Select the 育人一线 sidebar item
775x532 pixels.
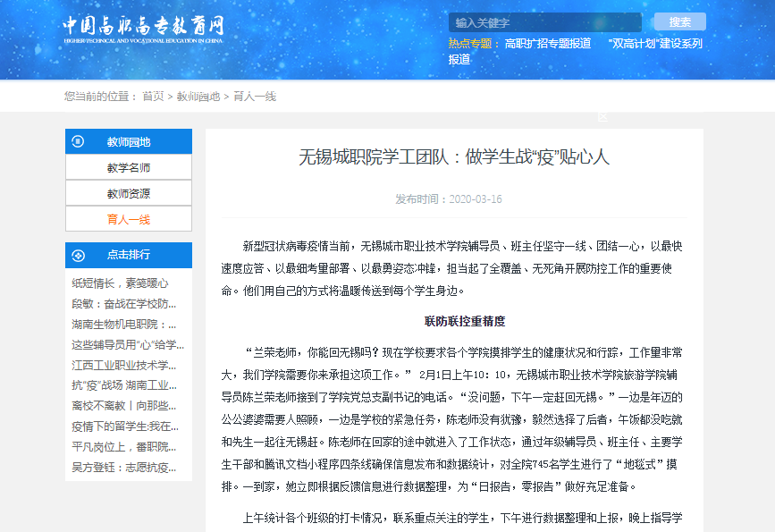tap(129, 219)
